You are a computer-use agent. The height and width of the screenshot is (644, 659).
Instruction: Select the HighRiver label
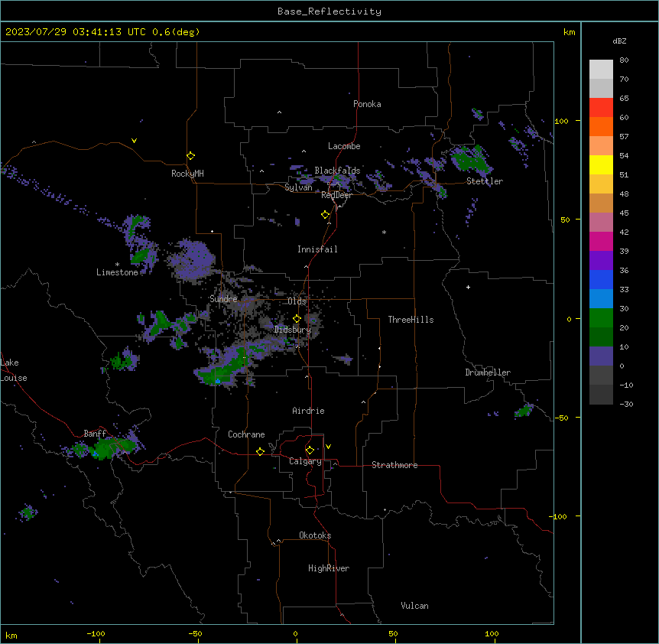pyautogui.click(x=329, y=568)
